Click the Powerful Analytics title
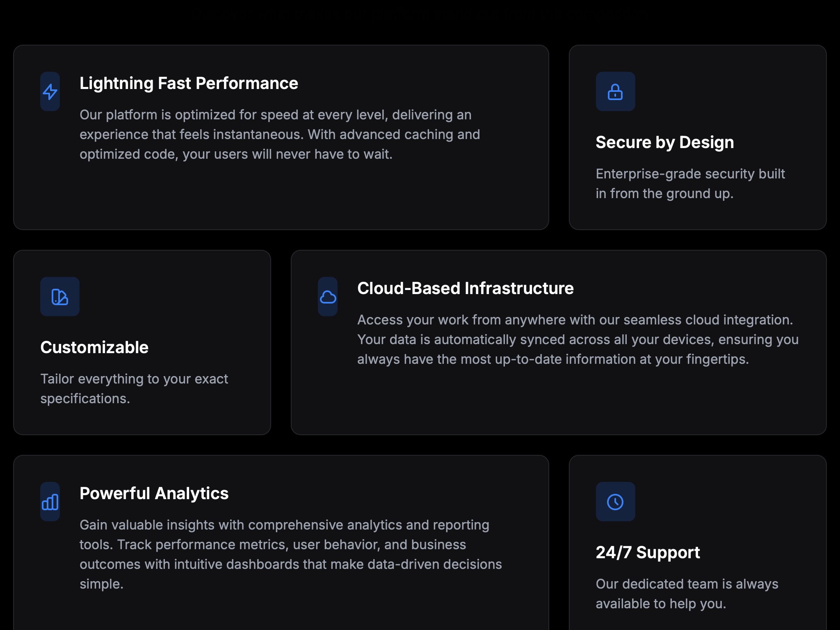Image resolution: width=840 pixels, height=630 pixels. pyautogui.click(x=154, y=493)
